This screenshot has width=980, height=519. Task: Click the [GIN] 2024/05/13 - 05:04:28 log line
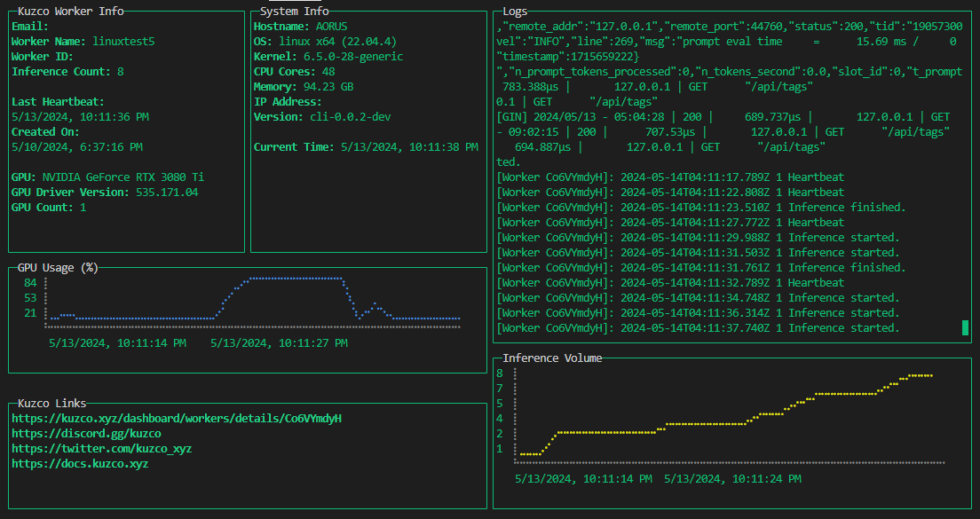pos(723,117)
